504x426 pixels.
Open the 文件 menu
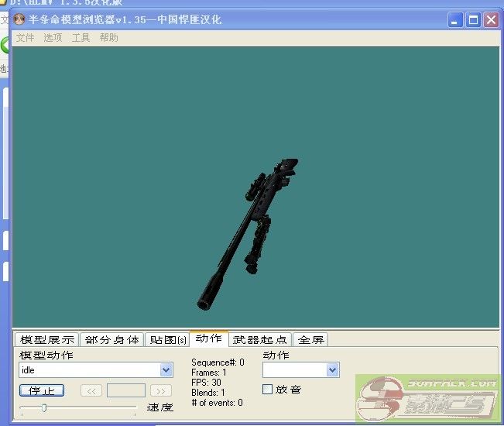pos(26,37)
